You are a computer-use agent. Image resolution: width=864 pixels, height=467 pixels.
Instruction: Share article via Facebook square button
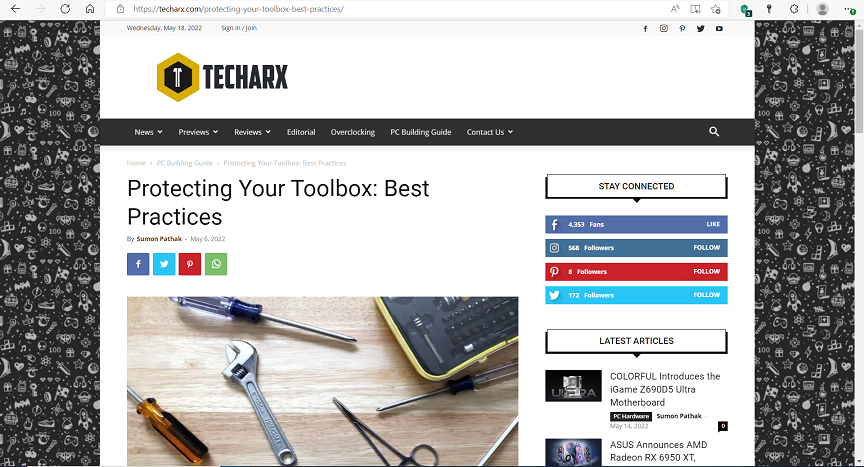[138, 264]
